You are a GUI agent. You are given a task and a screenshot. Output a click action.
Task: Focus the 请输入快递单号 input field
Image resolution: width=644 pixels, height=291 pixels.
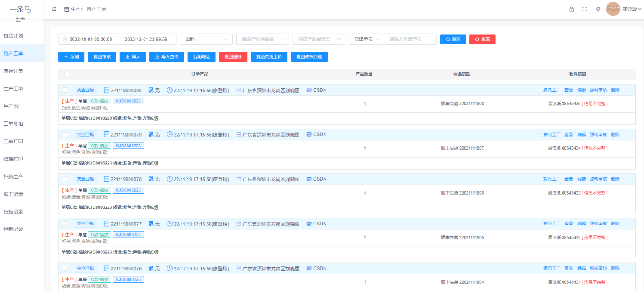pyautogui.click(x=410, y=39)
